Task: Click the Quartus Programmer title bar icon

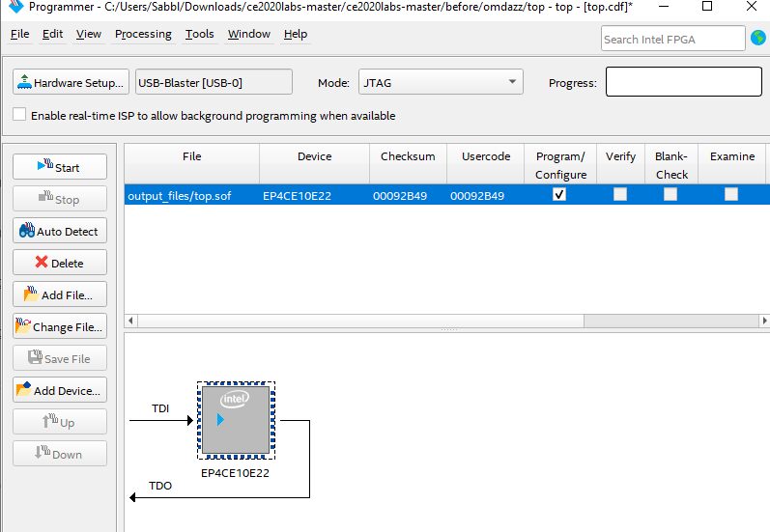Action: (x=16, y=7)
